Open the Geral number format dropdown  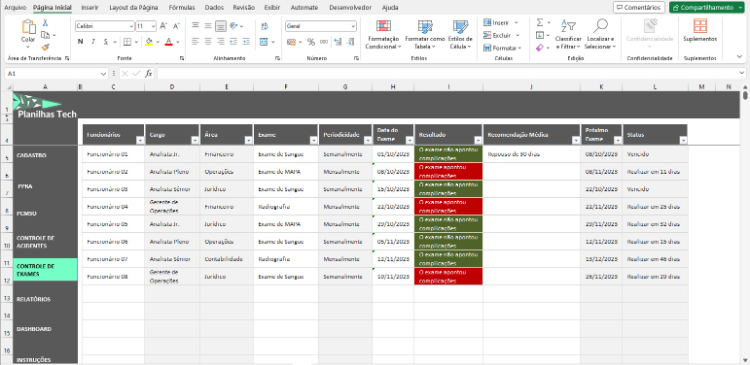point(353,26)
